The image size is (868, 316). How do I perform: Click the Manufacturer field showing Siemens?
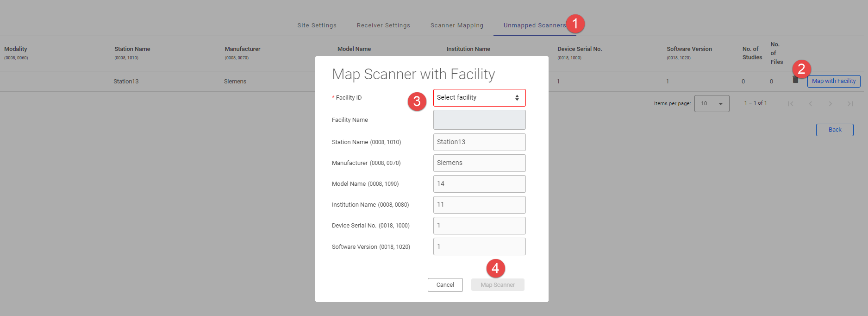tap(479, 163)
